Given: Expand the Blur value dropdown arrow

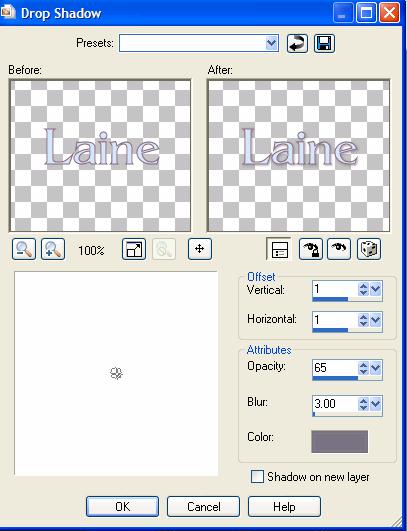Looking at the screenshot, I should pos(376,404).
